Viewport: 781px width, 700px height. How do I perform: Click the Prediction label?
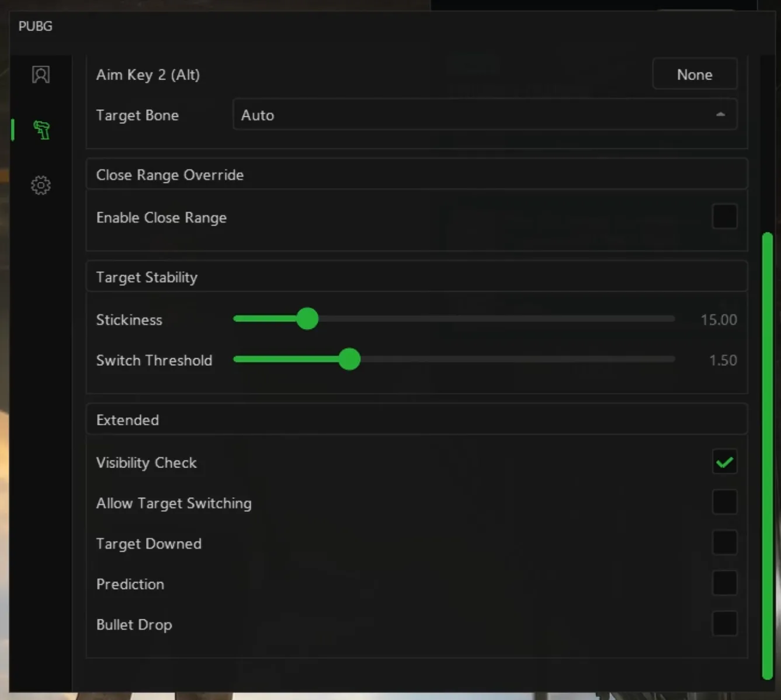(130, 584)
